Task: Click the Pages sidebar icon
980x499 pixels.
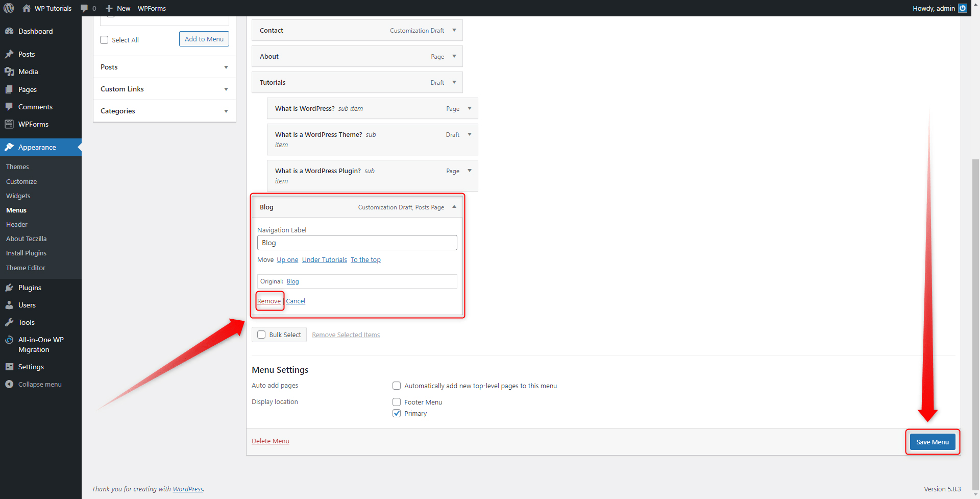Action: pyautogui.click(x=9, y=89)
